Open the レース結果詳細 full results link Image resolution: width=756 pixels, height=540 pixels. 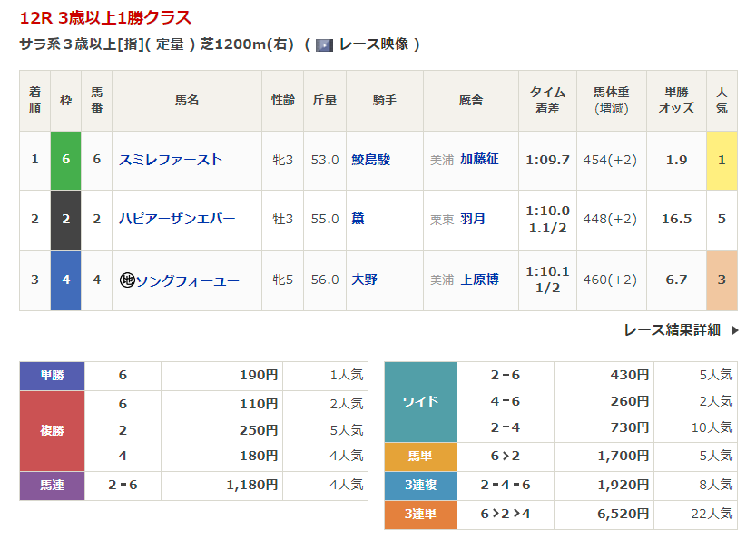coord(672,330)
